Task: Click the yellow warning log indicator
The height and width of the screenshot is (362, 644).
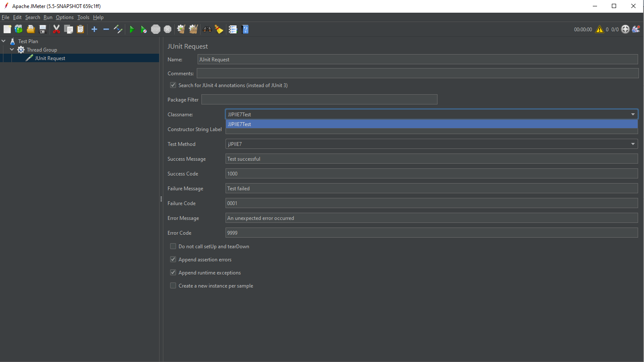Action: pyautogui.click(x=600, y=29)
